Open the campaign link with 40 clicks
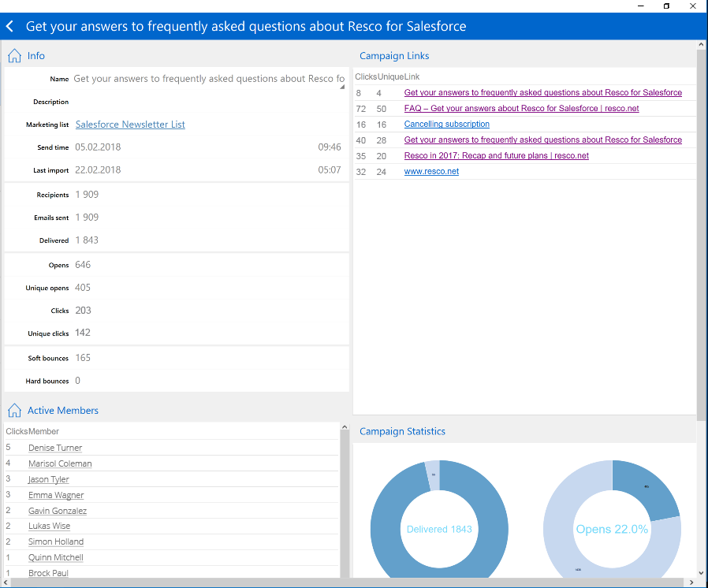 point(542,140)
